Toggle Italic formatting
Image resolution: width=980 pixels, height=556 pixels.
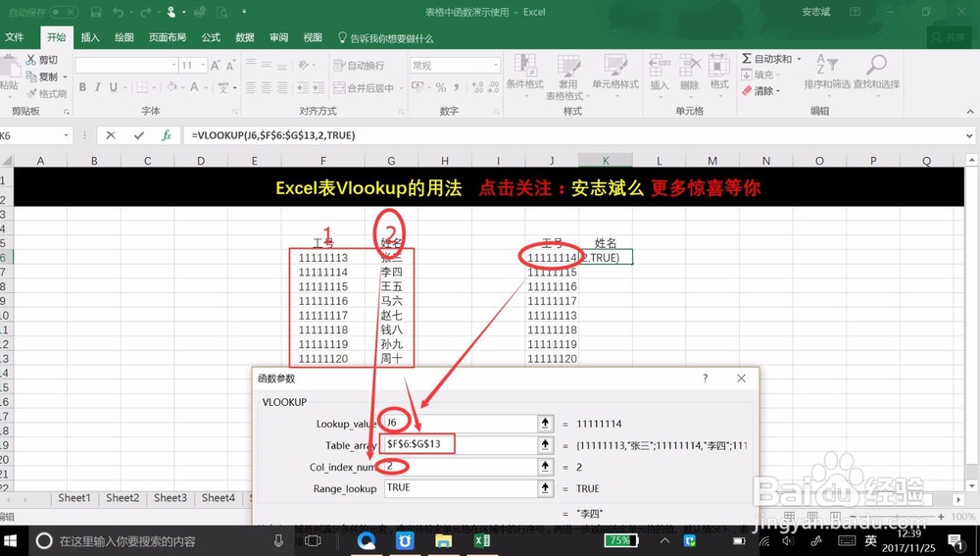[97, 87]
